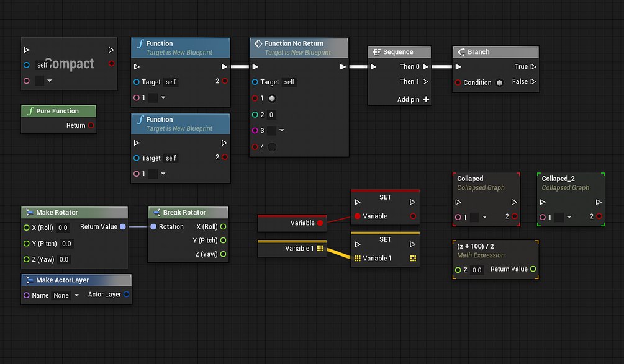624x364 pixels.
Task: Select the Function No Return node title
Action: pos(294,43)
